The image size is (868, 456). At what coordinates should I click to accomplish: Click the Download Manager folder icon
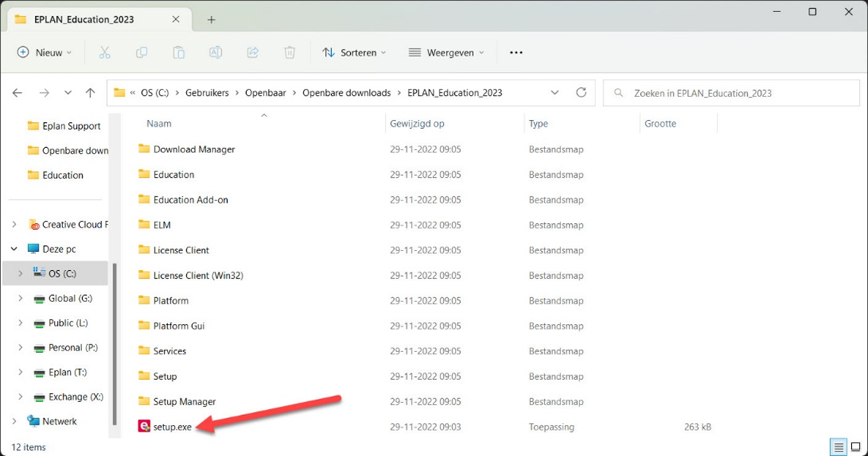click(144, 148)
